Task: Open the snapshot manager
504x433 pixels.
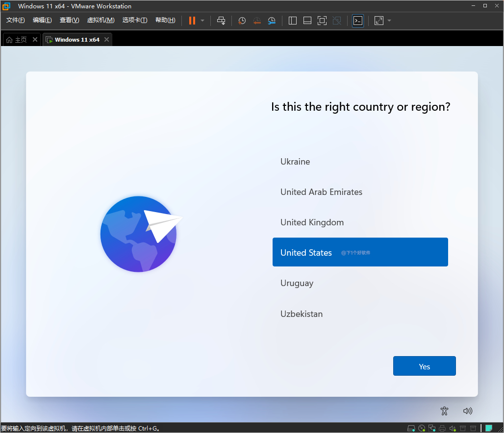Action: tap(272, 21)
